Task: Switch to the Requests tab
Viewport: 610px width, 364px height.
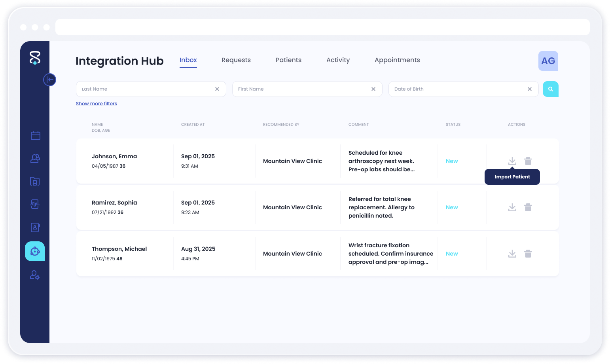Action: click(x=236, y=60)
